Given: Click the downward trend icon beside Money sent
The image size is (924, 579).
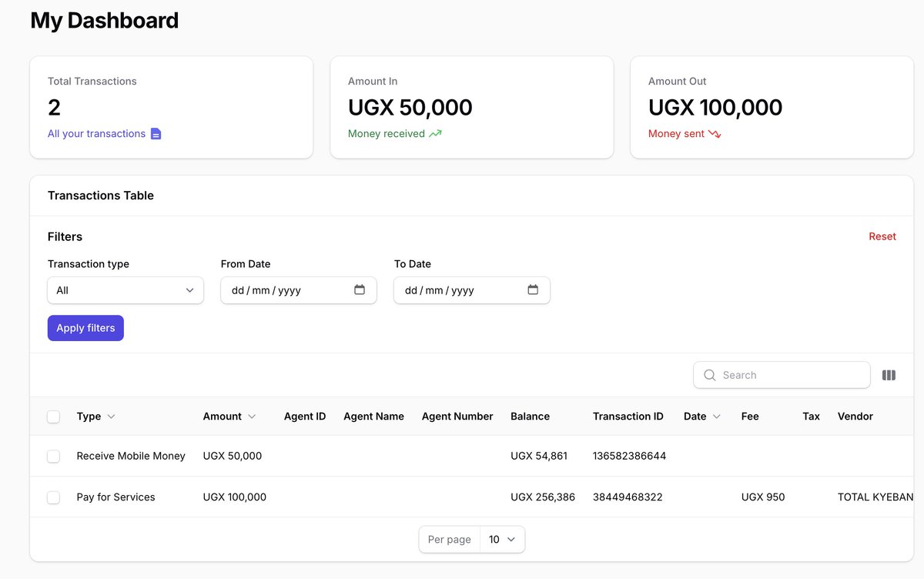Looking at the screenshot, I should click(x=715, y=134).
